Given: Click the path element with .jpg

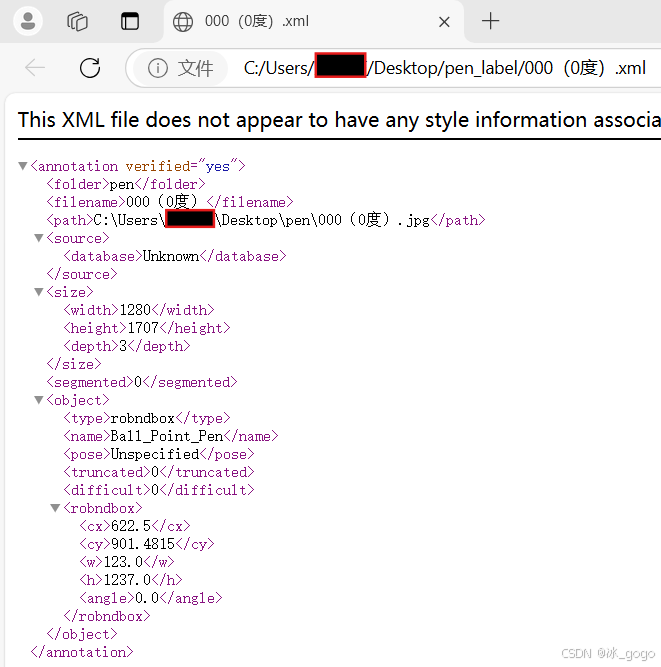Looking at the screenshot, I should coord(266,220).
